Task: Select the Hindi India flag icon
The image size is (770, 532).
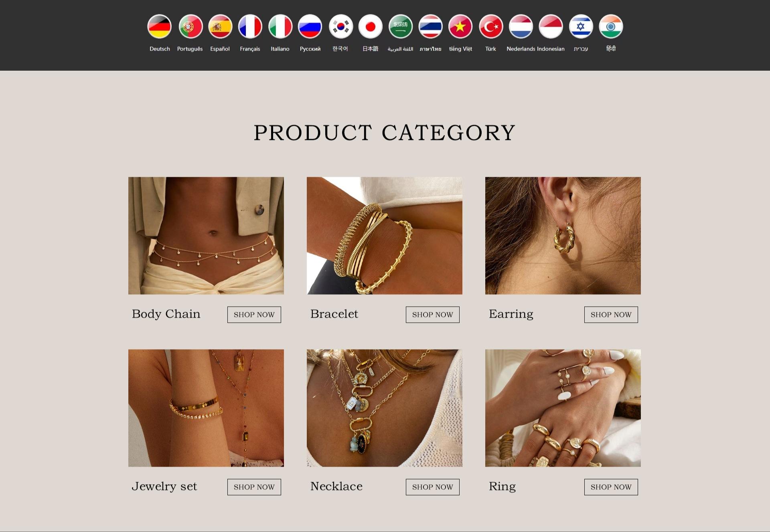Action: click(x=611, y=26)
